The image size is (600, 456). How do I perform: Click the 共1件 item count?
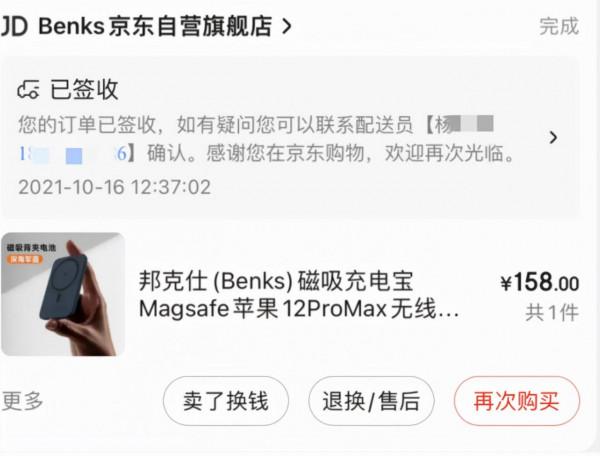point(551,313)
